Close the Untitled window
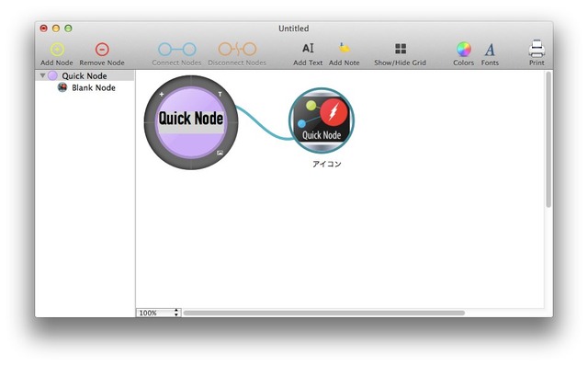The image size is (588, 366). coord(44,29)
